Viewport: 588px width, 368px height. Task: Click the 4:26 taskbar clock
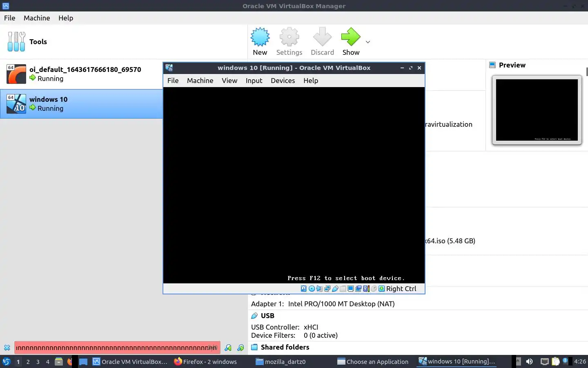coord(580,361)
